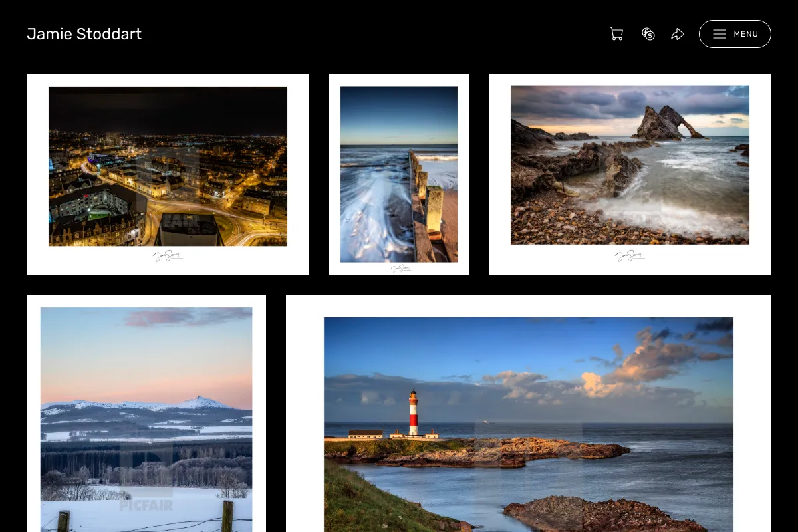Image resolution: width=798 pixels, height=532 pixels.
Task: Click signature under rock arch photo
Action: [630, 255]
